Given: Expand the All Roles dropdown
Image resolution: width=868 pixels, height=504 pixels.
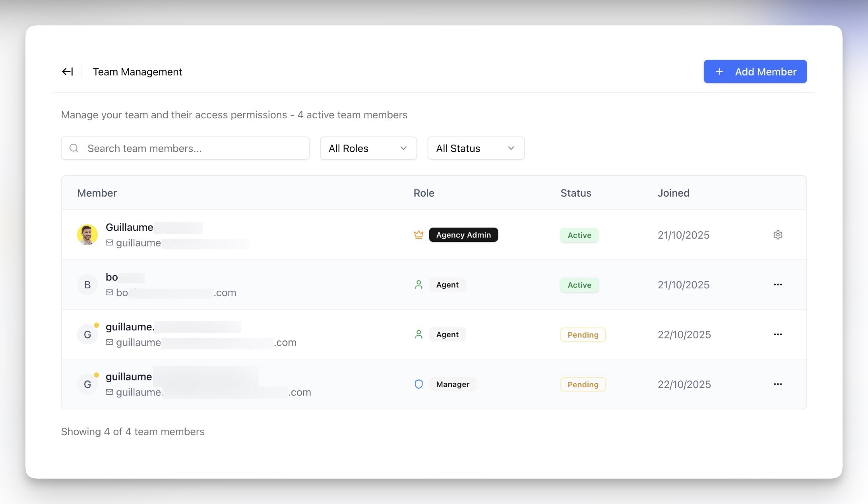Looking at the screenshot, I should (x=368, y=148).
